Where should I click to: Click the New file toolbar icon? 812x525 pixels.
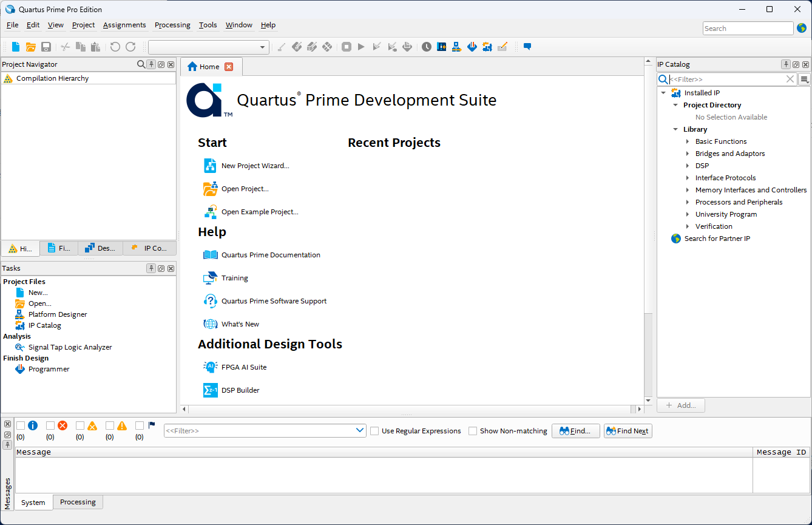click(16, 47)
